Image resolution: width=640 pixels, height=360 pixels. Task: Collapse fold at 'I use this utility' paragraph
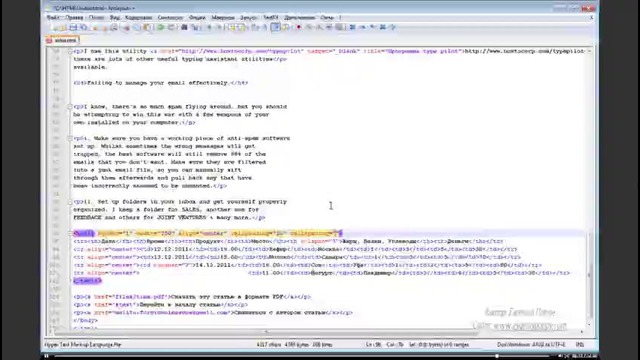click(70, 51)
